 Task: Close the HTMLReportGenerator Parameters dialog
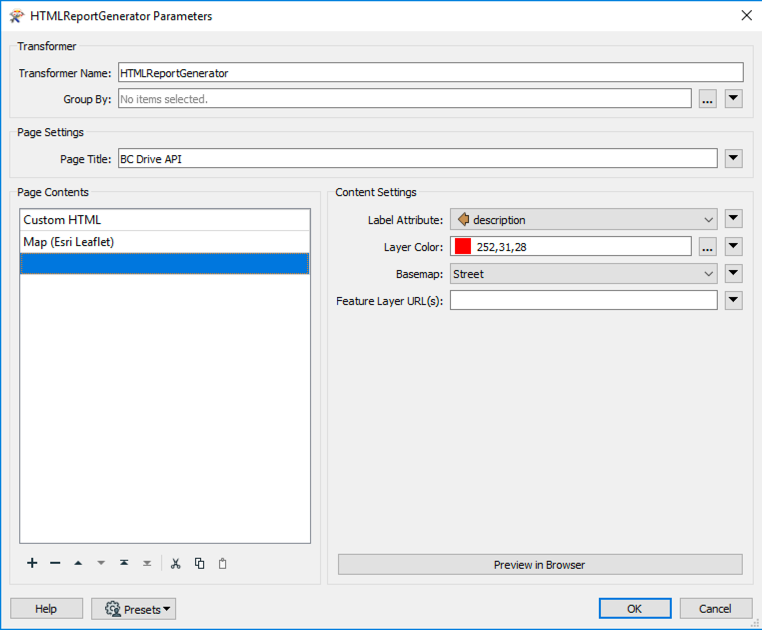tap(746, 16)
